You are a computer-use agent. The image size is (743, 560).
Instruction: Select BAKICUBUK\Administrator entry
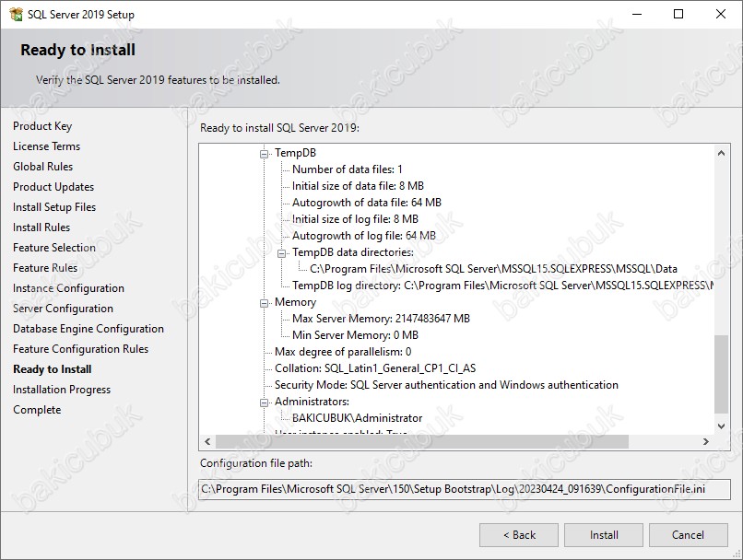(x=357, y=418)
